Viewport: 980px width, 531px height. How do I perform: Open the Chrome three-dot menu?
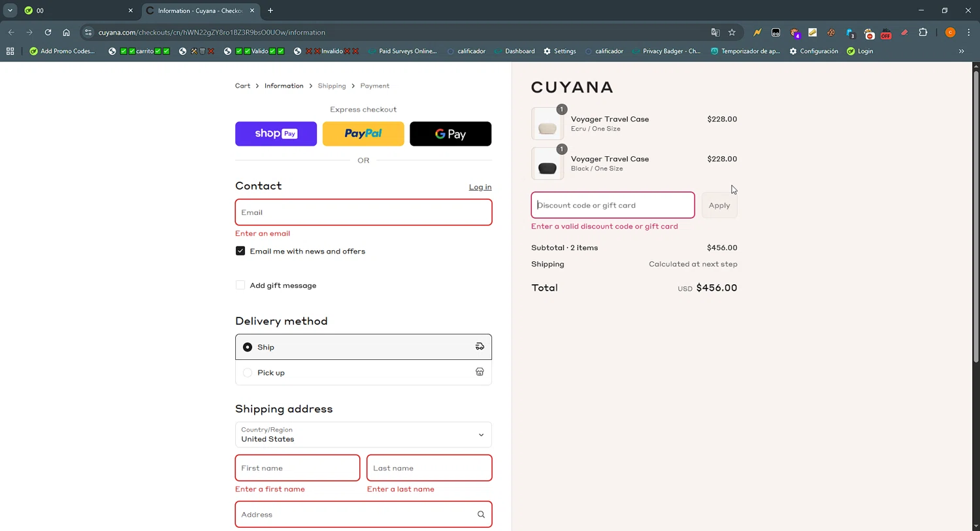[x=969, y=32]
